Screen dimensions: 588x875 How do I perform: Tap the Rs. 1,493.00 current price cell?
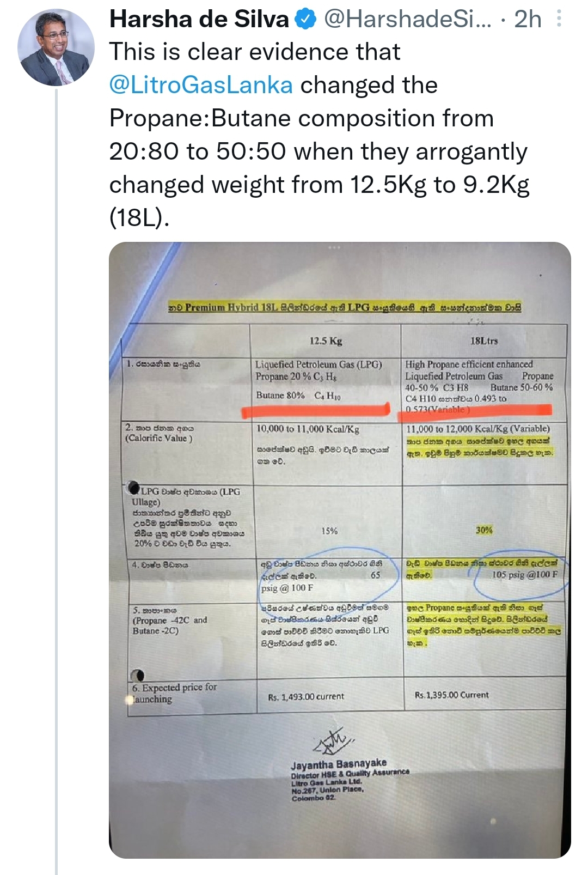pos(306,697)
